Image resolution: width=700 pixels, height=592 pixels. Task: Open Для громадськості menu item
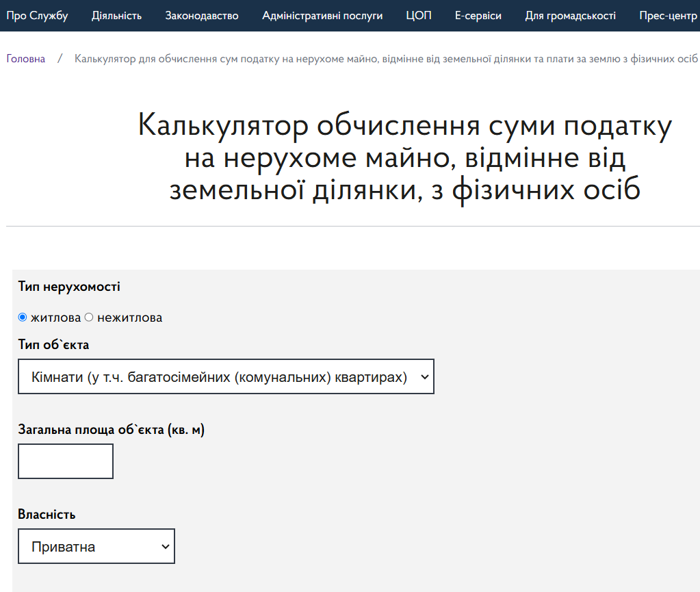pyautogui.click(x=570, y=16)
